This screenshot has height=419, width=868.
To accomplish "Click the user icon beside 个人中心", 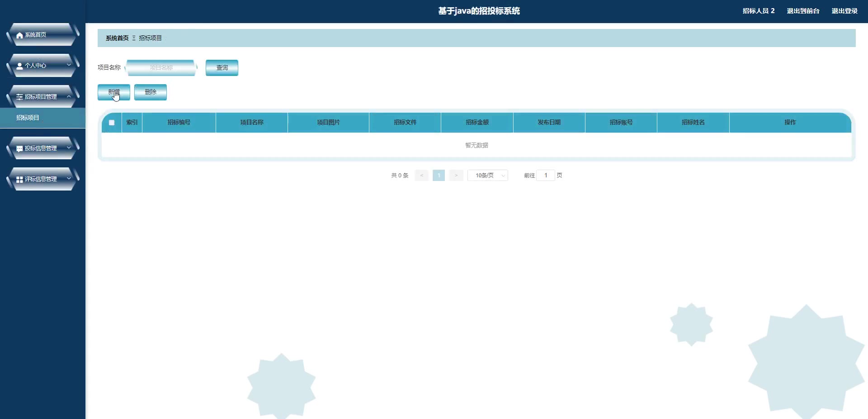I will point(19,66).
